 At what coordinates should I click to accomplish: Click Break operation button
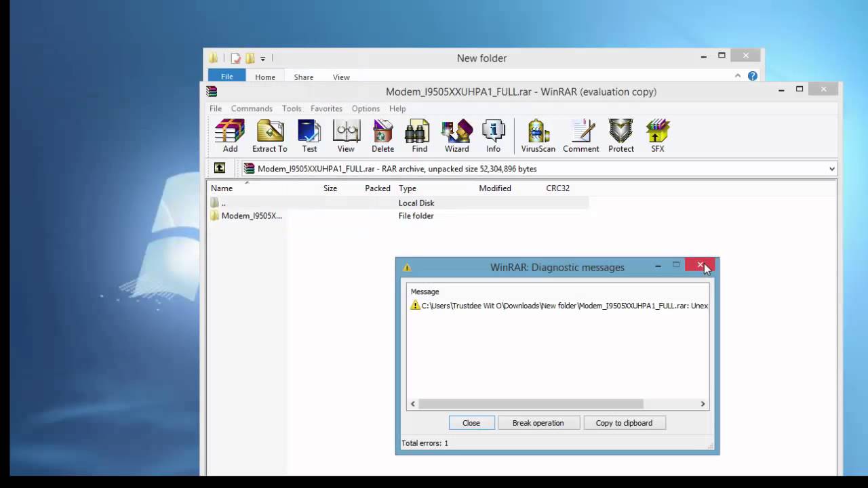coord(538,423)
